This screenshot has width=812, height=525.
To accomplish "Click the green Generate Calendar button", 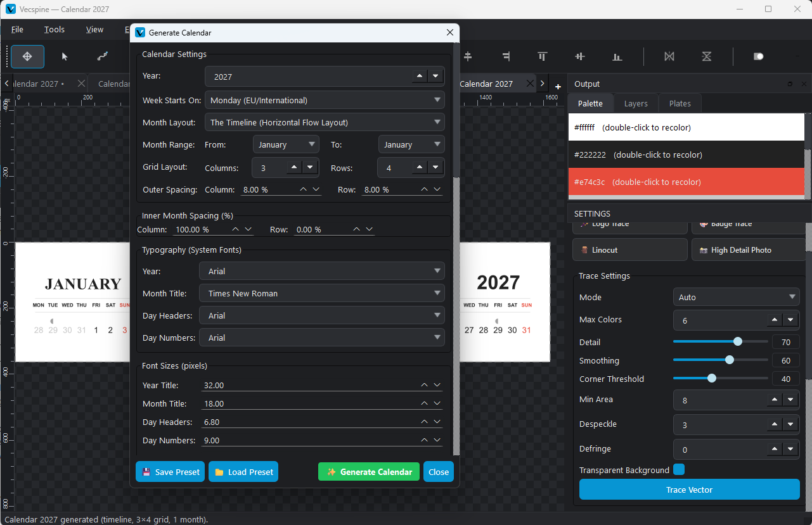I will coord(369,472).
